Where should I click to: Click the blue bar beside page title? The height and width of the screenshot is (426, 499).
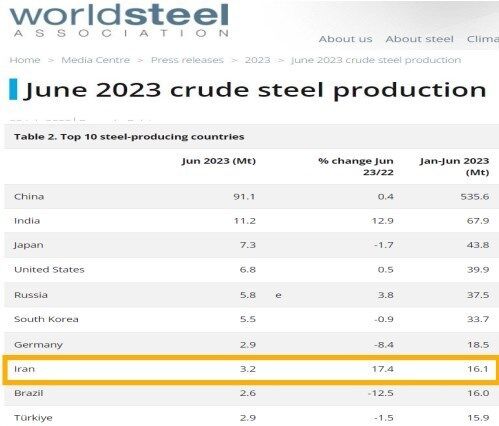[13, 89]
